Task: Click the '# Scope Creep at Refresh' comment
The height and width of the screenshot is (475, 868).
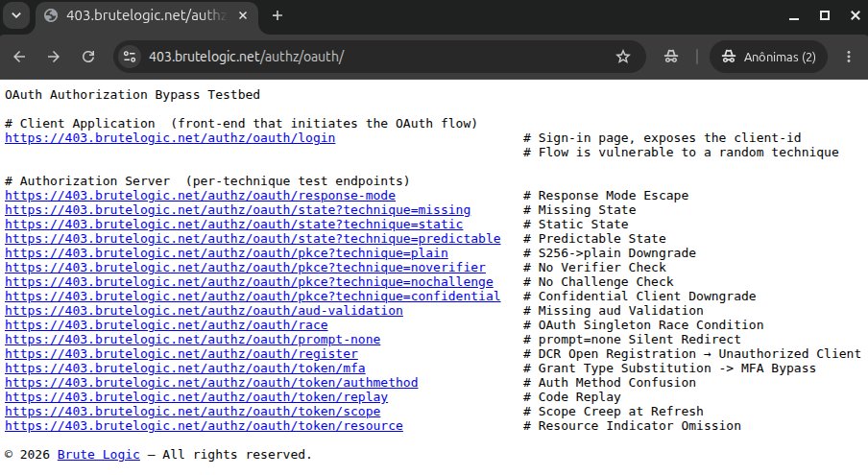Action: coord(614,411)
